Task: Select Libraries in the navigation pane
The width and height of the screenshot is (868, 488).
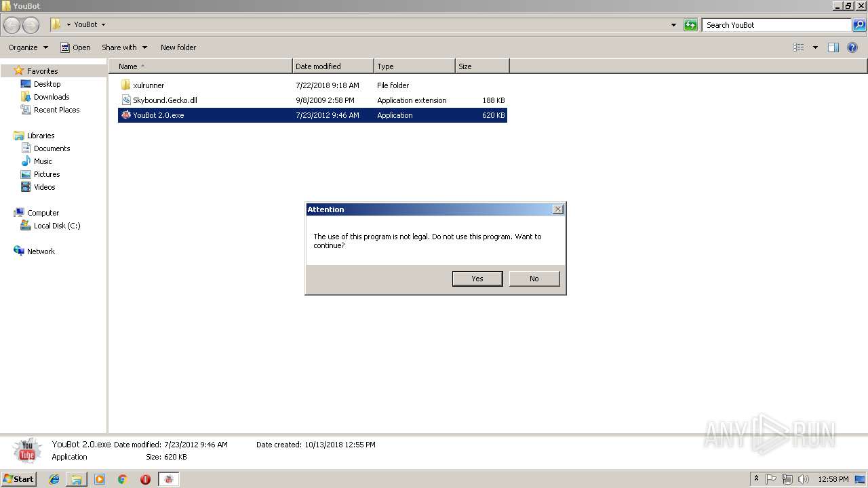Action: click(41, 136)
